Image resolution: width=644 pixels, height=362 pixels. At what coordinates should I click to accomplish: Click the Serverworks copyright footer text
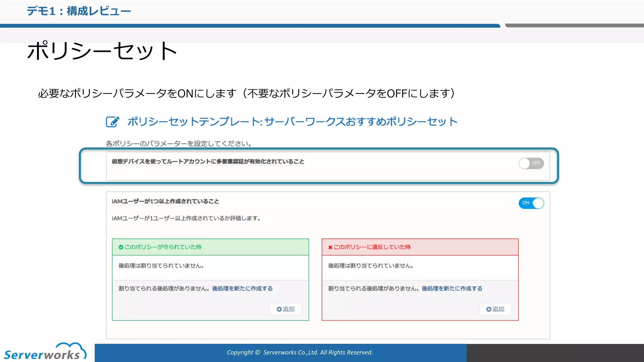[x=300, y=353]
